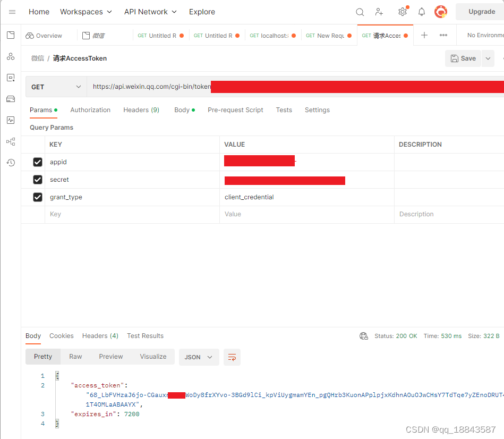The image size is (504, 439).
Task: Select the Params tab
Action: point(44,110)
